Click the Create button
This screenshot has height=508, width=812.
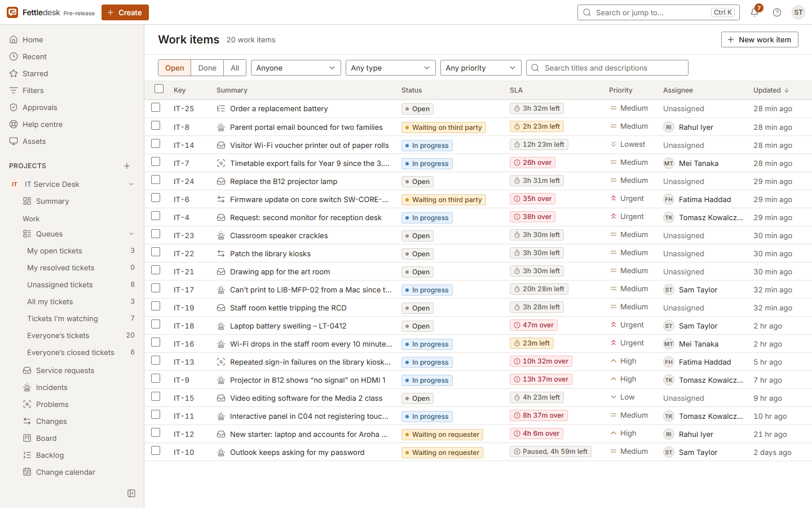click(x=125, y=12)
